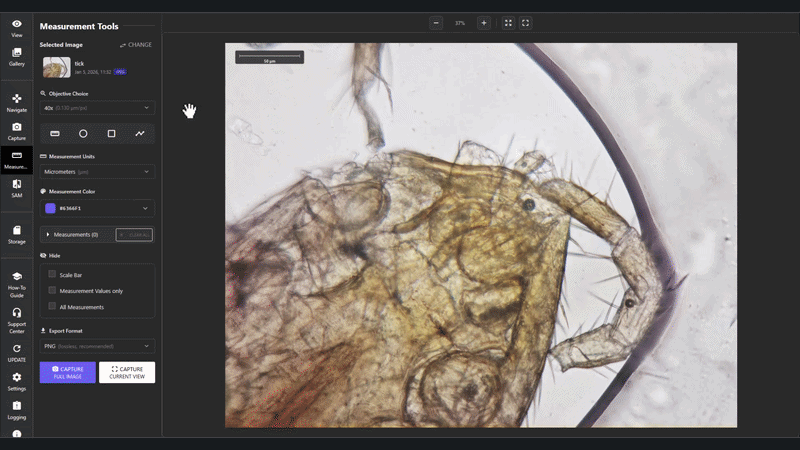Click the Capture Full Image button

(x=68, y=372)
